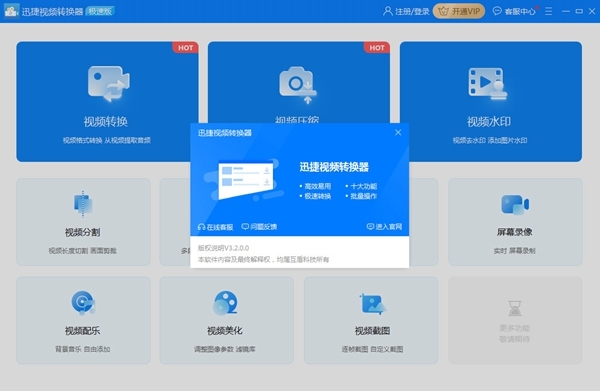600x391 pixels.
Task: Click the 视频分割 title text
Action: click(x=83, y=232)
